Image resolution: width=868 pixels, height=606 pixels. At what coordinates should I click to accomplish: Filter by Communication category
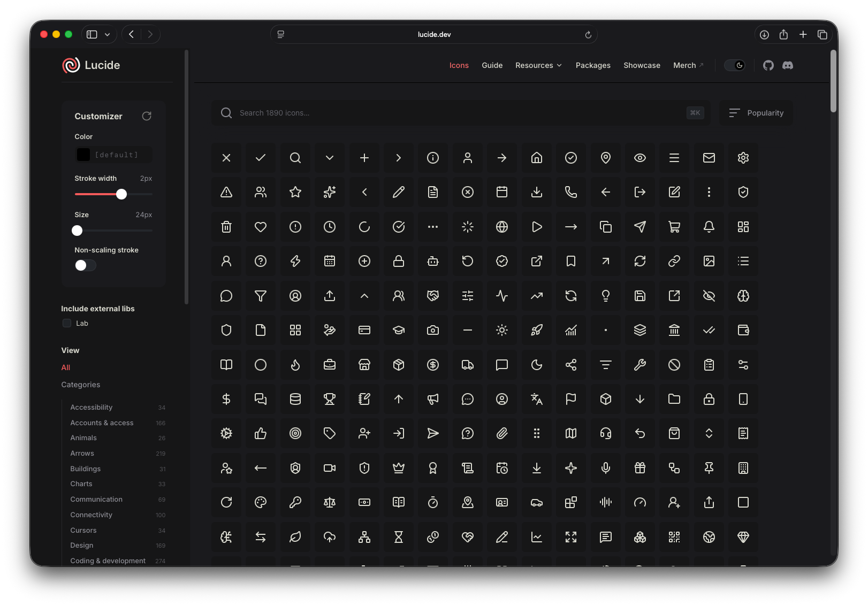118,500
